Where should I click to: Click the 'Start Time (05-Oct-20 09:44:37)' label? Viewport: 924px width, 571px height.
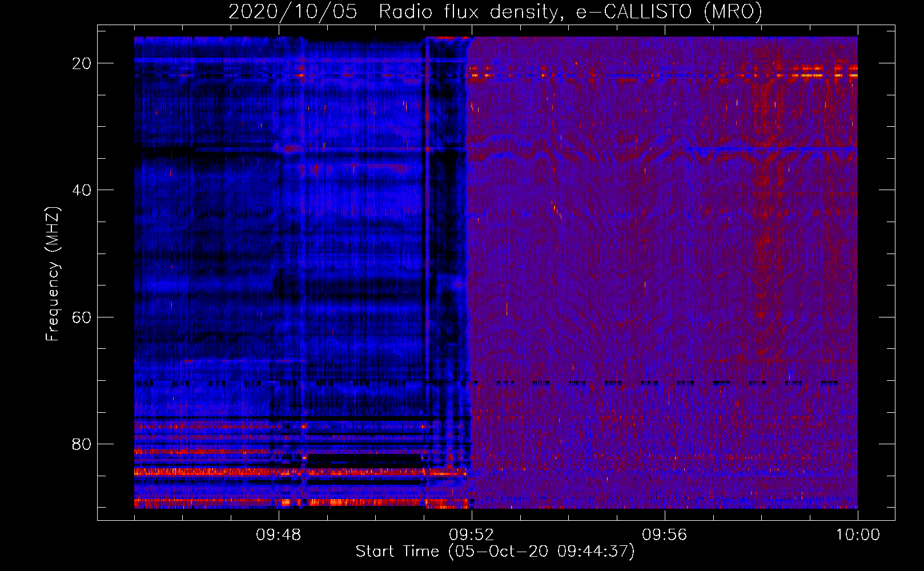[495, 552]
